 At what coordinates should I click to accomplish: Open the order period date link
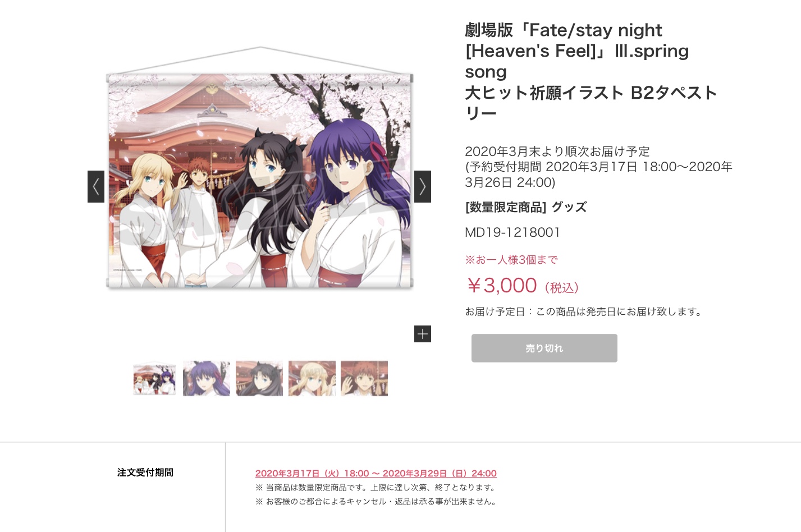(x=376, y=474)
